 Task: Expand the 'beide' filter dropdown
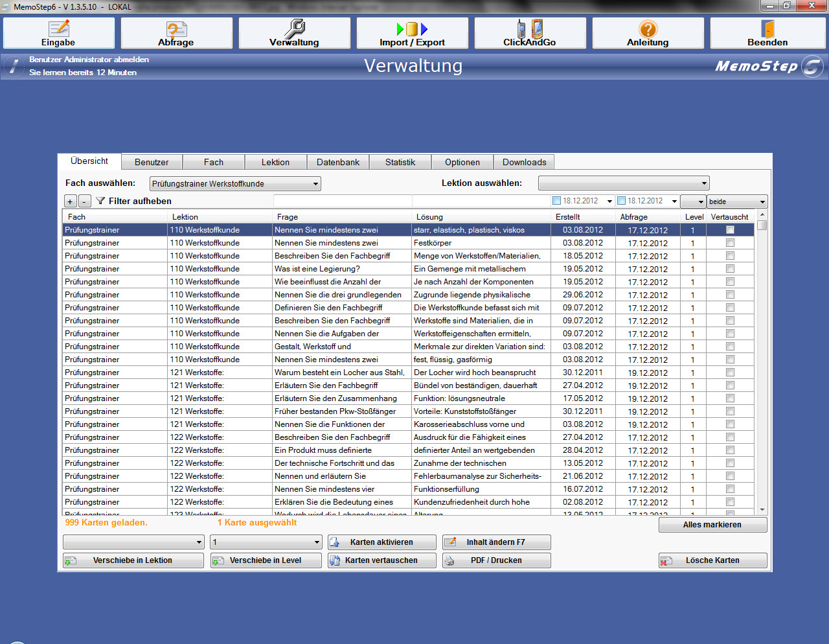point(762,201)
